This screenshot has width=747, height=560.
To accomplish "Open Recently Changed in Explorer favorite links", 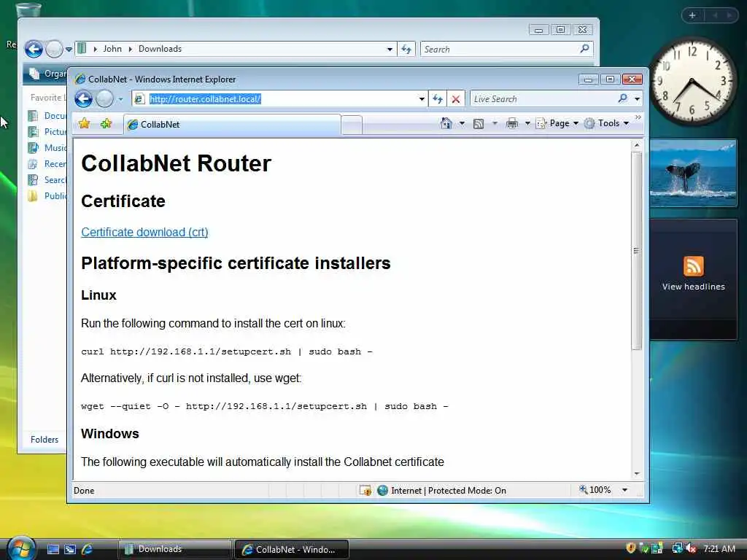I will [47, 164].
